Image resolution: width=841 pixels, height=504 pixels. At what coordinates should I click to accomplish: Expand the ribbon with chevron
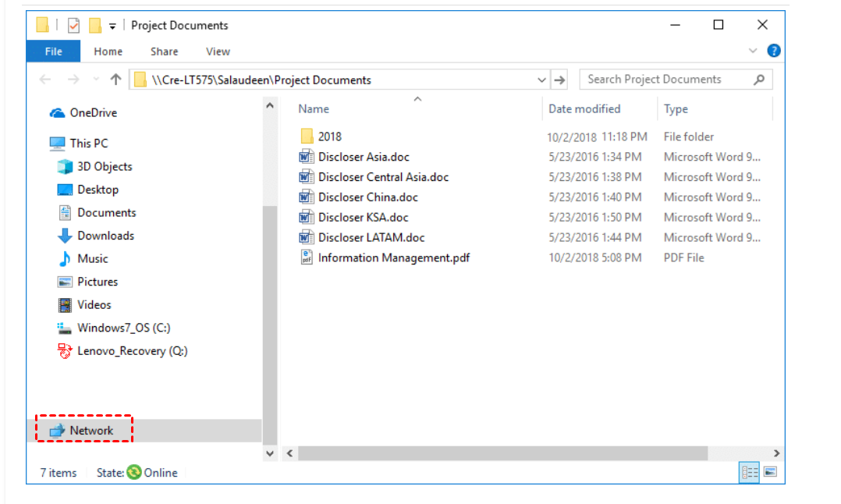tap(753, 51)
